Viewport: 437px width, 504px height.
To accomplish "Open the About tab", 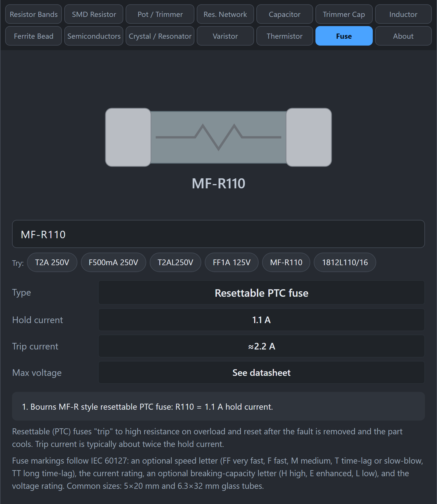I will (403, 36).
